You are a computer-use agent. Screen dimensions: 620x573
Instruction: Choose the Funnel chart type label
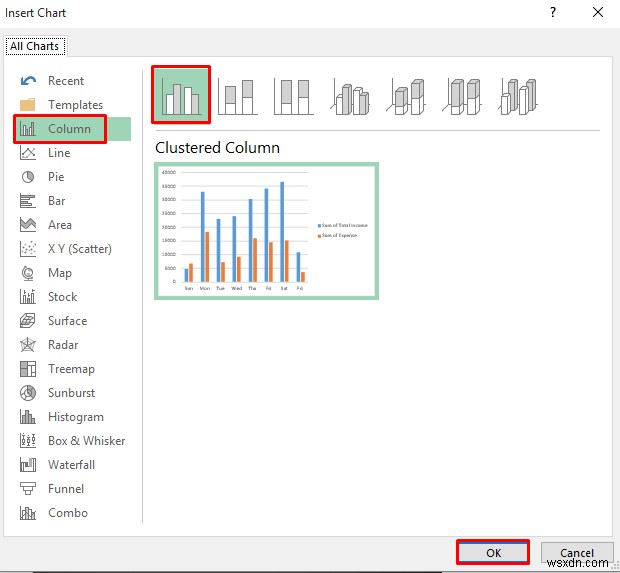(x=66, y=489)
